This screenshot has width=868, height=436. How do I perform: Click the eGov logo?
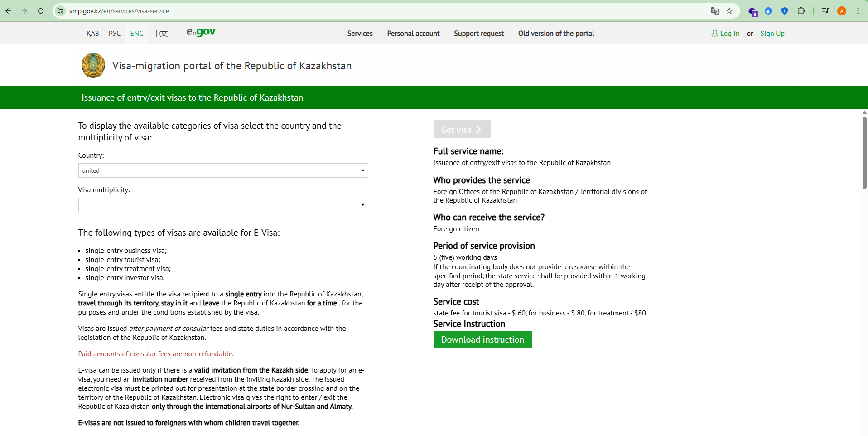(x=201, y=32)
